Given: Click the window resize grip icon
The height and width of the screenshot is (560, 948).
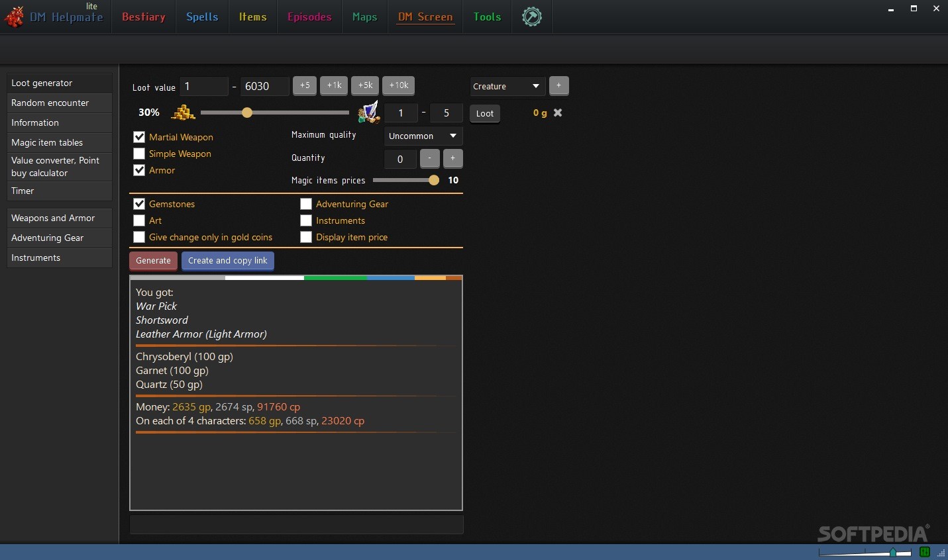Looking at the screenshot, I should click(x=941, y=553).
